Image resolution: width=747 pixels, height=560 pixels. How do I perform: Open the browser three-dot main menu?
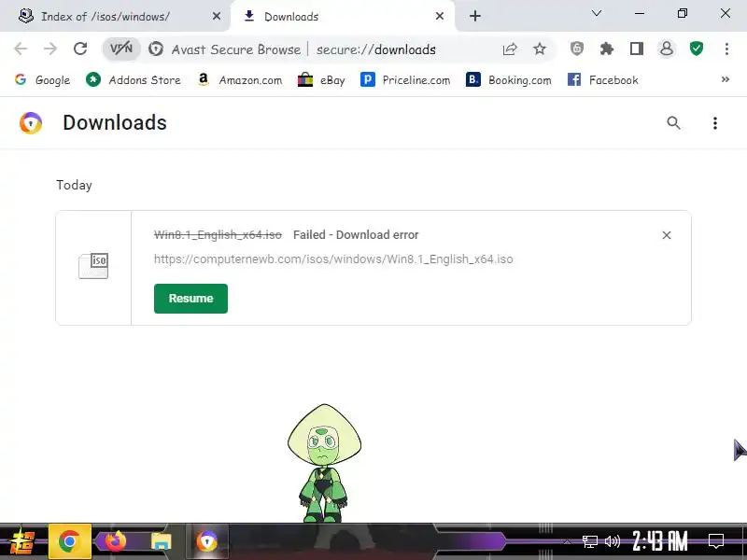pos(726,49)
